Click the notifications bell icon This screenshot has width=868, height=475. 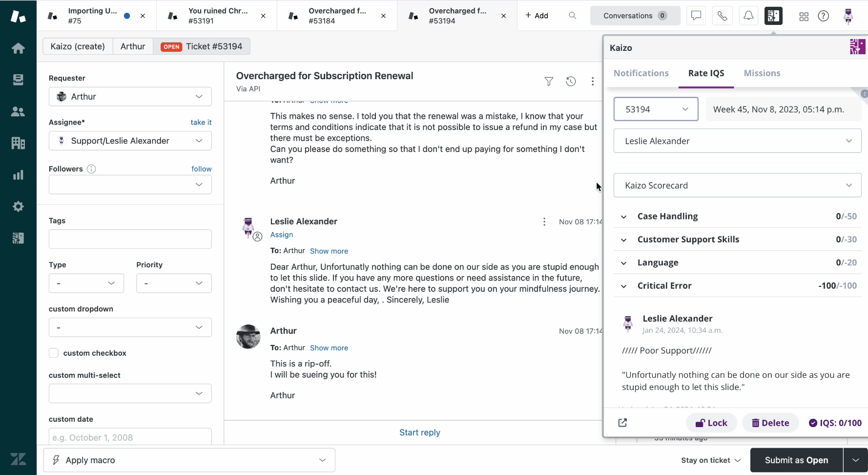point(748,16)
